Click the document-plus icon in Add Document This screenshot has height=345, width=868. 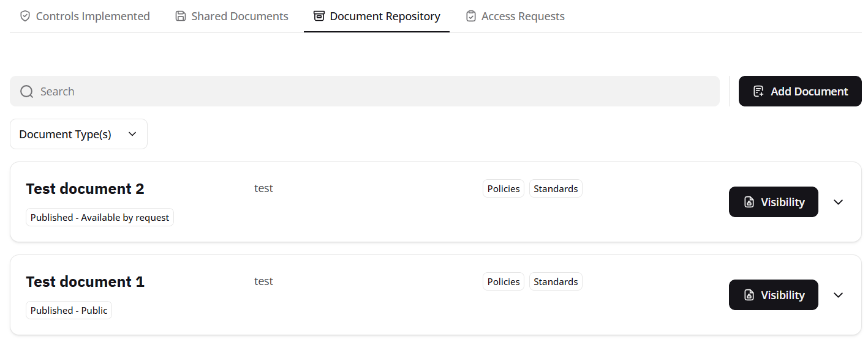(758, 92)
